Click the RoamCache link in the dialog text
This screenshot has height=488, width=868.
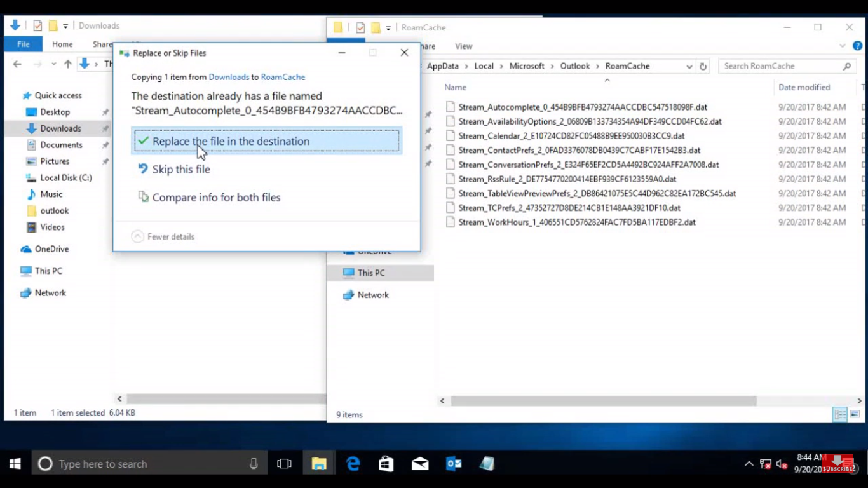283,77
